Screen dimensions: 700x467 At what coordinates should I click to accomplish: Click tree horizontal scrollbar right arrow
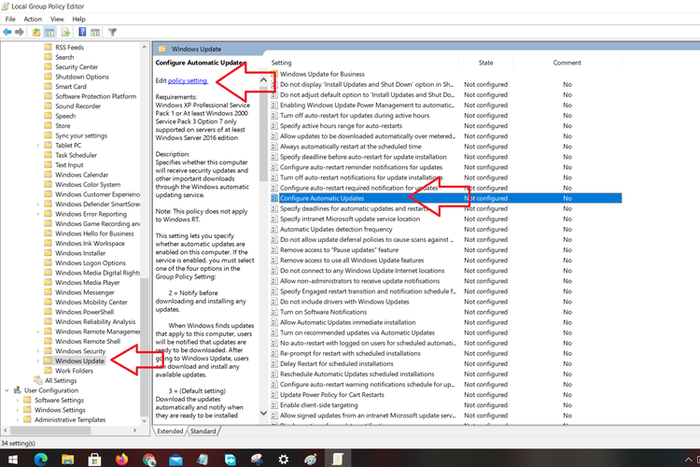134,430
